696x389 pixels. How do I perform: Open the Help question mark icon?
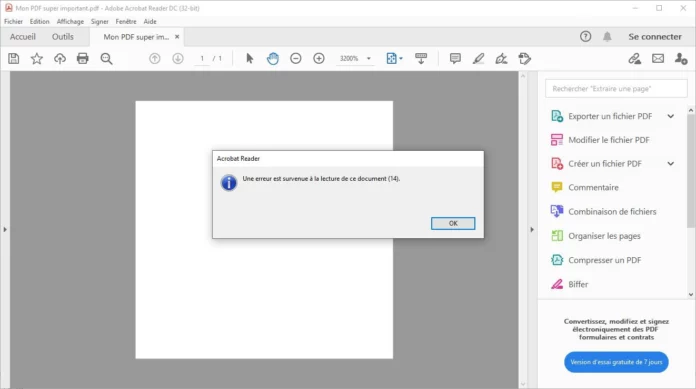[585, 36]
